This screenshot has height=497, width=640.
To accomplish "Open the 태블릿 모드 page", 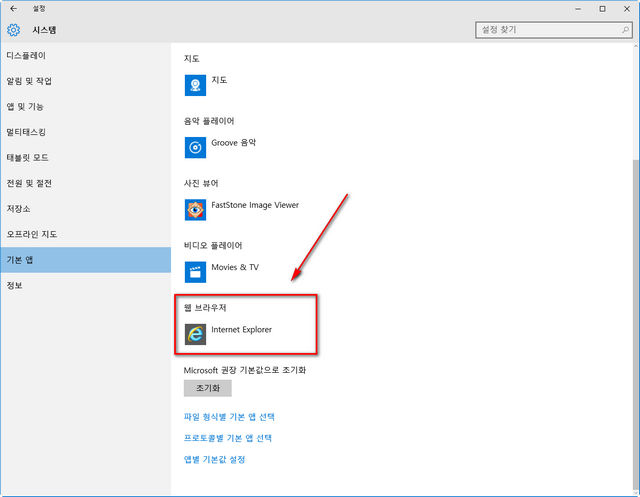I will click(86, 158).
